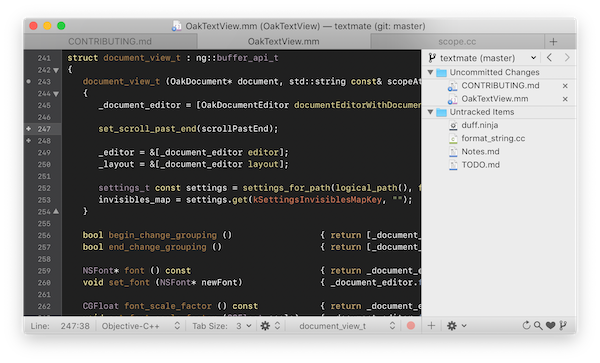Viewport: 600px width, 363px height.
Task: Collapse the Uncommitted Changes group
Action: [x=430, y=72]
